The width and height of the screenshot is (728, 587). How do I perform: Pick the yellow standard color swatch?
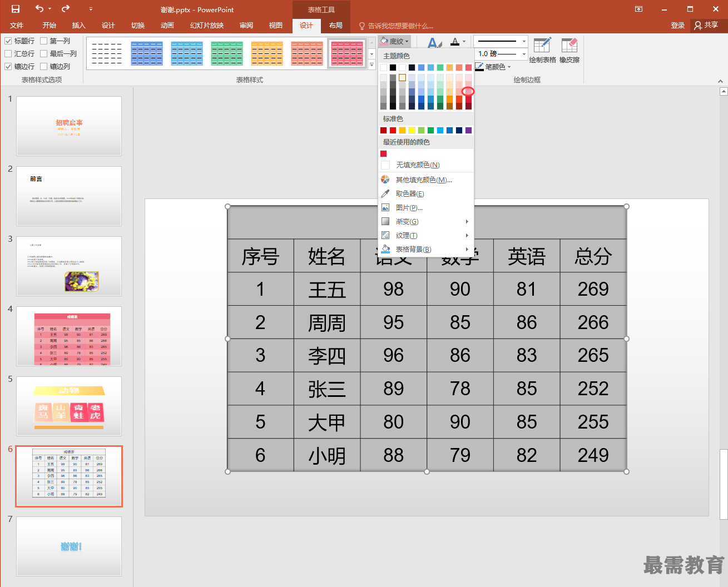click(x=412, y=130)
